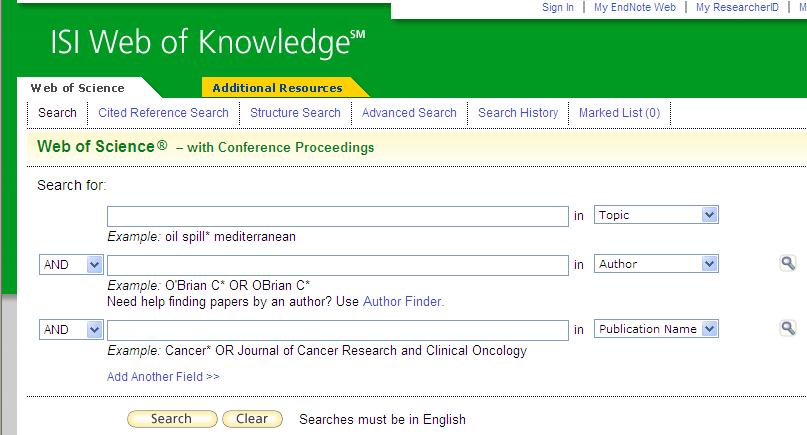Click the ISI Web of Knowledge logo

coord(208,42)
